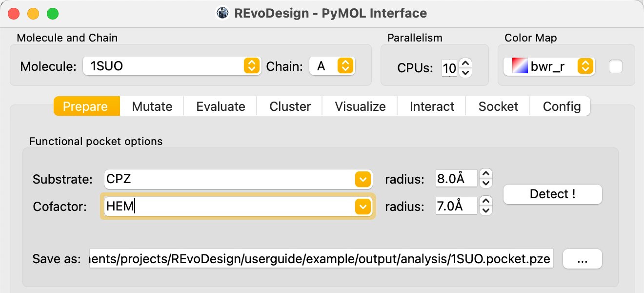Open the Config tab

point(562,106)
